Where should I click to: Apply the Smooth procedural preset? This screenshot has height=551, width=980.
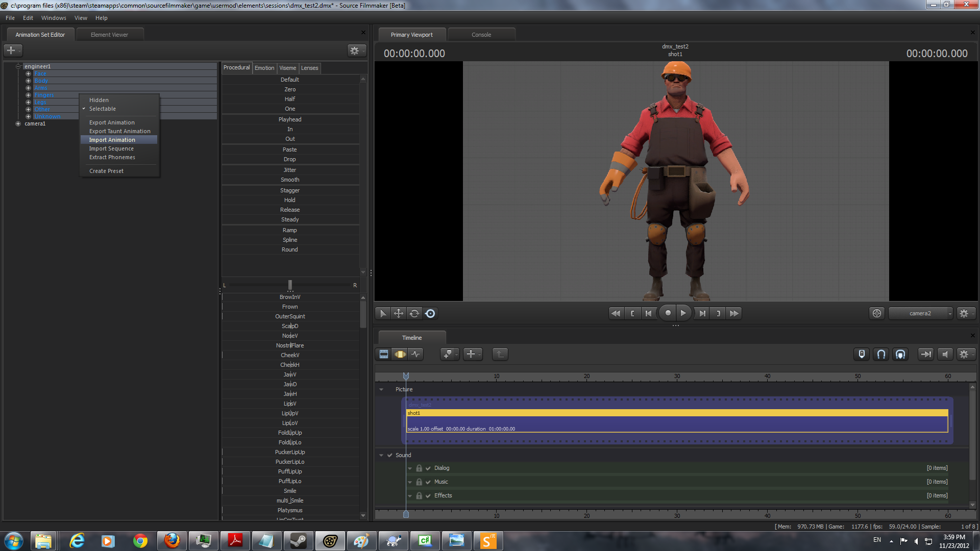290,180
